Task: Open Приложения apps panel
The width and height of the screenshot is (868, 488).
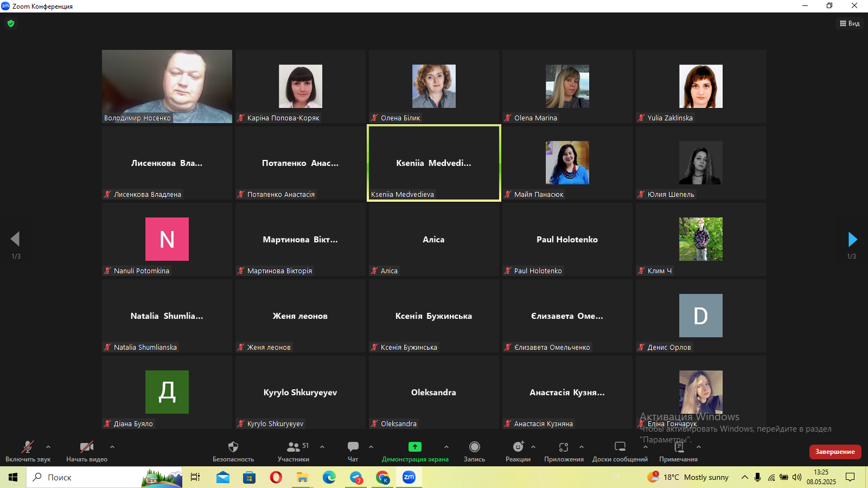Action: pyautogui.click(x=564, y=451)
